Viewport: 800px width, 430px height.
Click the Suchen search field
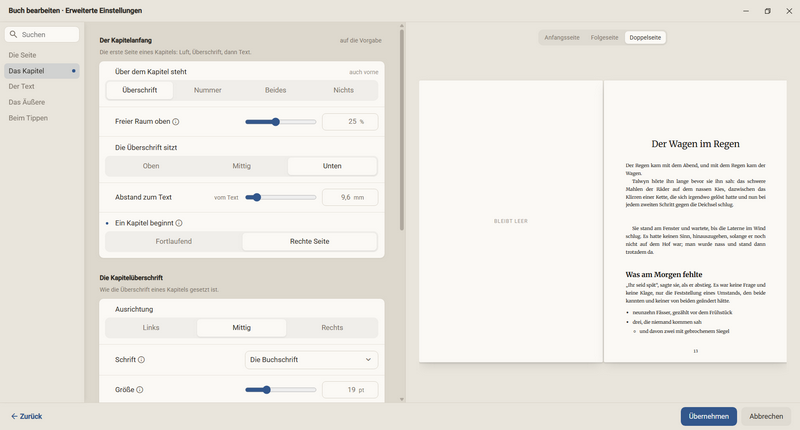pos(42,34)
